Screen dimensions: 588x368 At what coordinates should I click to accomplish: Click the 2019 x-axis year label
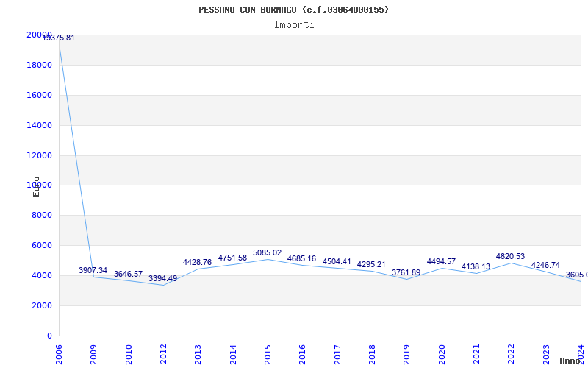coord(407,354)
